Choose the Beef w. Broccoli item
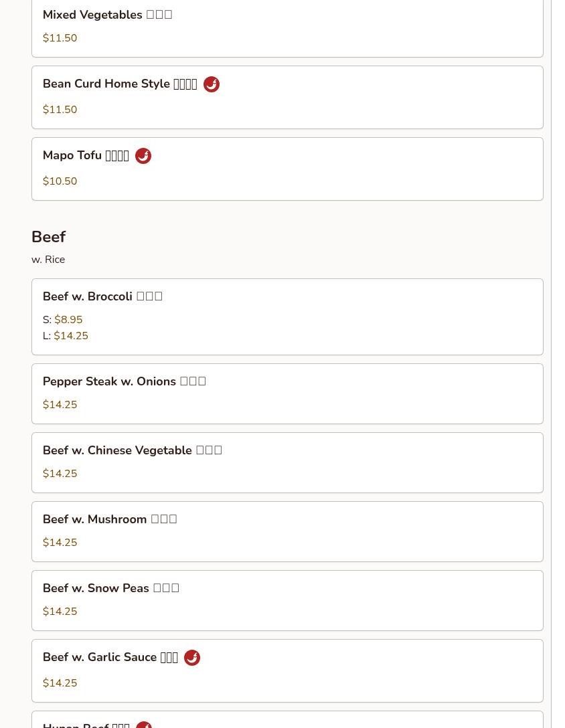This screenshot has width=565, height=728. click(102, 296)
